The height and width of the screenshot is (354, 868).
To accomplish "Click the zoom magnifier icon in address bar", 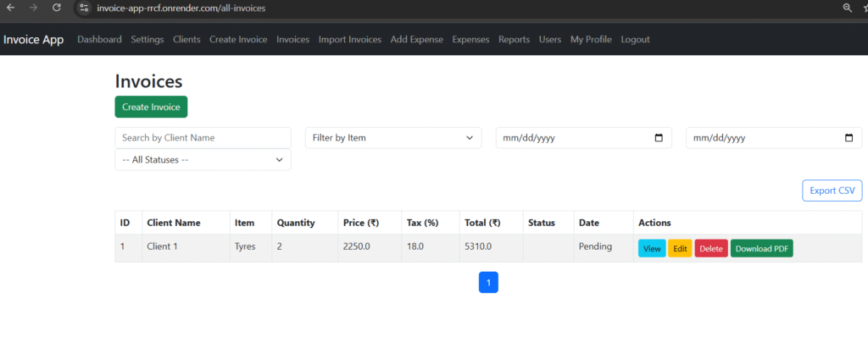I will pos(847,8).
